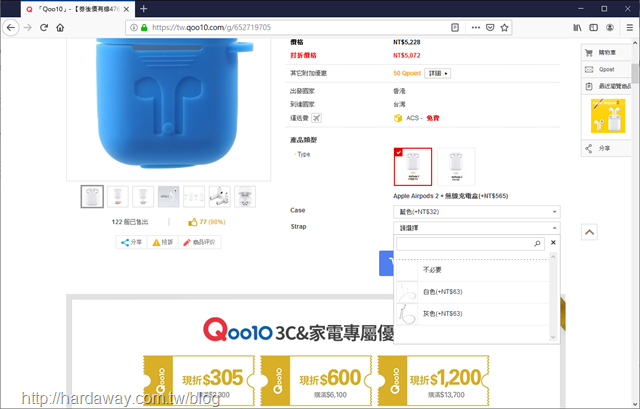Open page actions three-dot menu
640x409 pixels.
[x=476, y=27]
